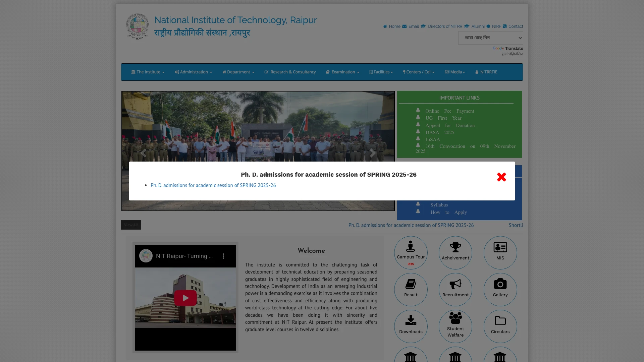Click bell icon beside Online Fee Payment
This screenshot has height=362, width=644.
click(x=418, y=110)
